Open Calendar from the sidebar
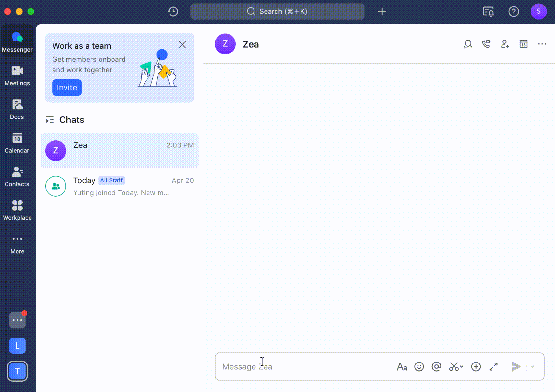 tap(17, 143)
